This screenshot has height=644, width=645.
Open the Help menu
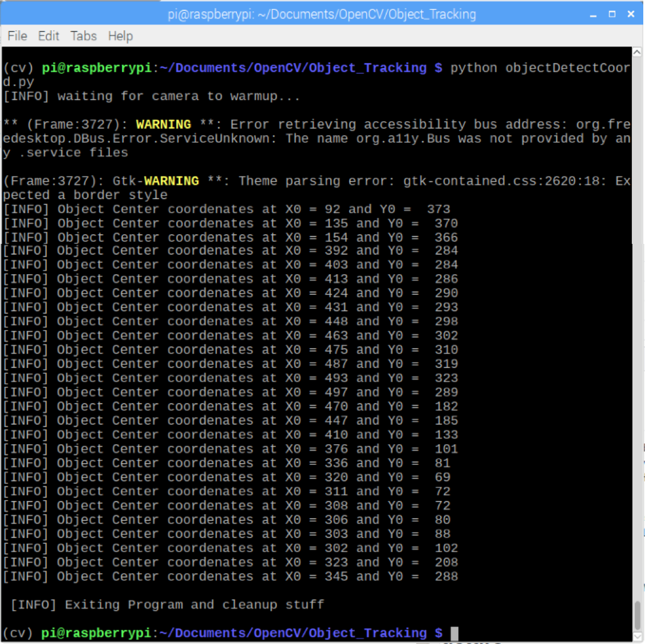point(120,35)
